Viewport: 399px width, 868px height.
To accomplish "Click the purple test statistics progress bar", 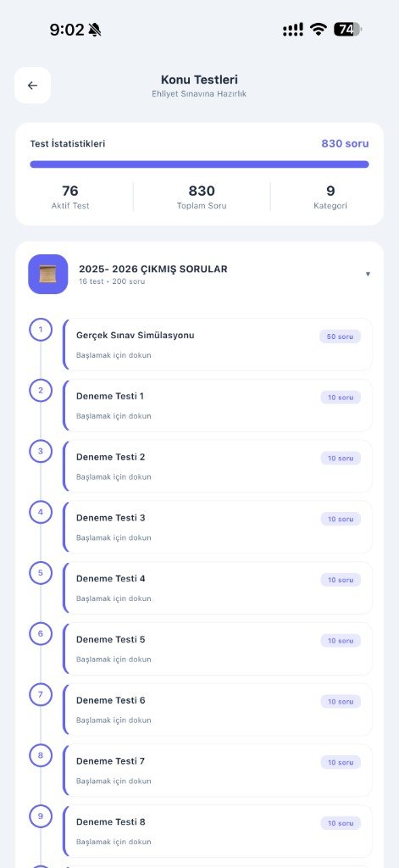I will pyautogui.click(x=199, y=164).
